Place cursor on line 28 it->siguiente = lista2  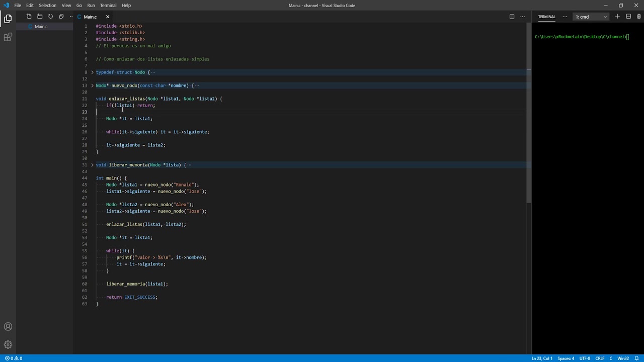136,145
